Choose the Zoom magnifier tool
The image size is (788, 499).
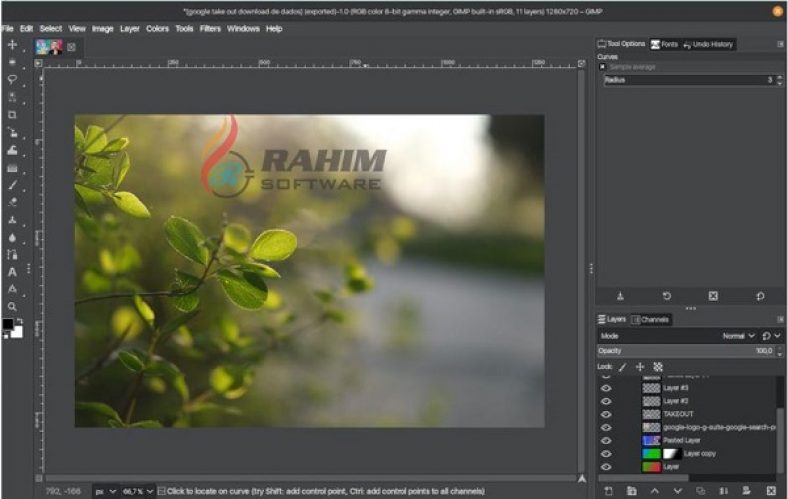coord(12,307)
